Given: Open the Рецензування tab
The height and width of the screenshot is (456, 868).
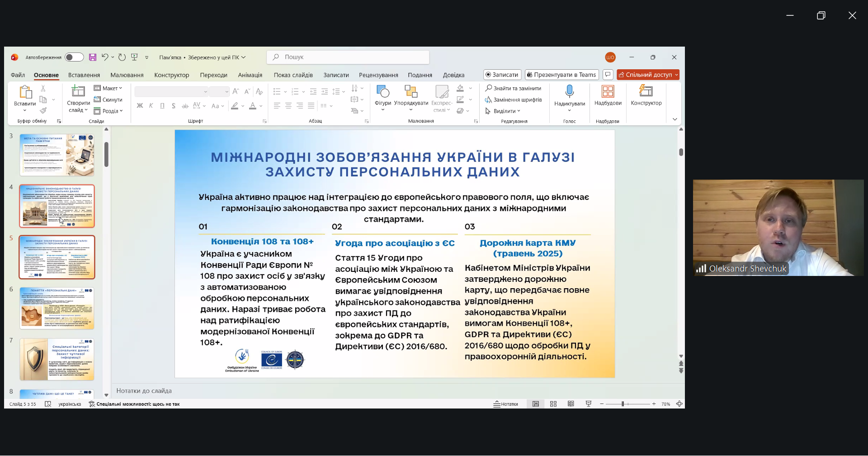Looking at the screenshot, I should (x=378, y=75).
